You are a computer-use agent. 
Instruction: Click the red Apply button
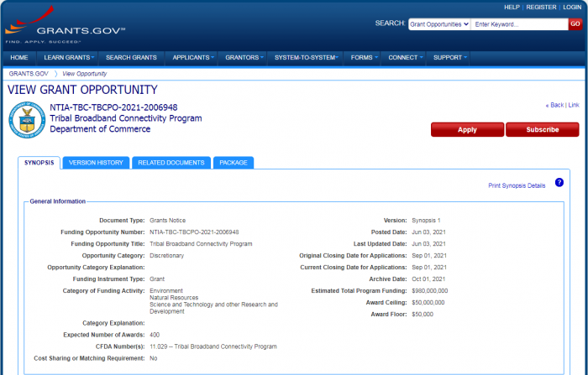click(467, 130)
